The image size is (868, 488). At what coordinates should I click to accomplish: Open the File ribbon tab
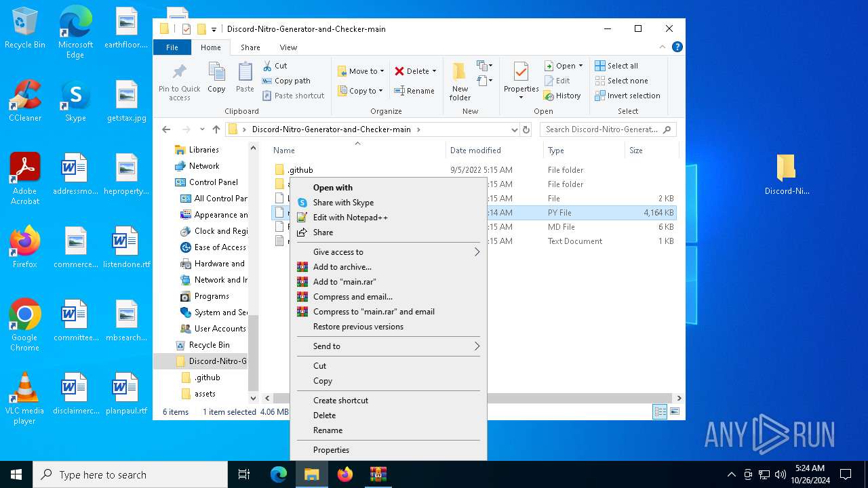coord(172,47)
